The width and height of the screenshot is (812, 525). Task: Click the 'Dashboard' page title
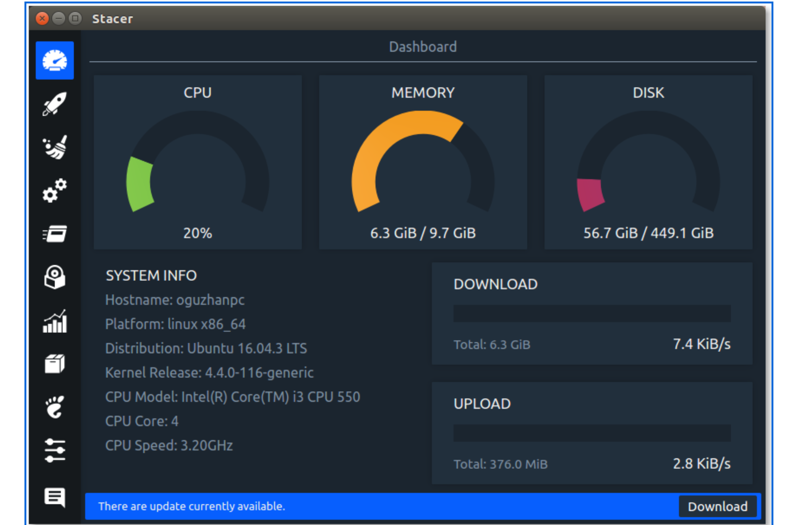click(423, 47)
